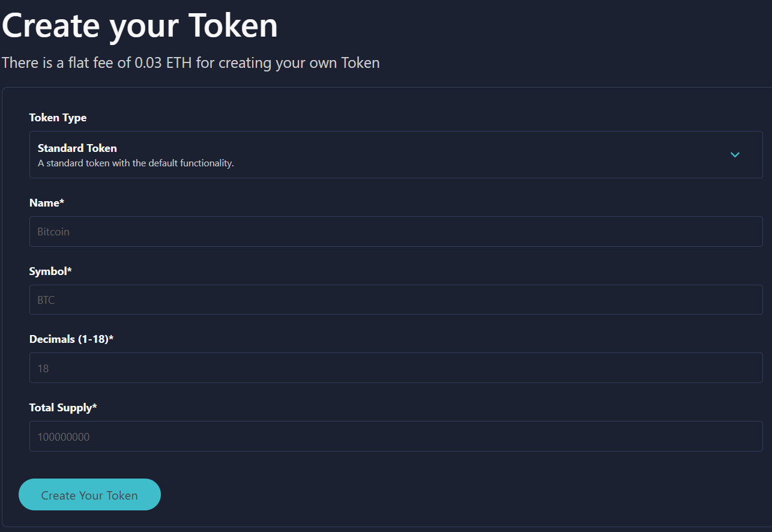The width and height of the screenshot is (772, 532).
Task: Click the Decimals (1-18)* label
Action: coord(70,339)
